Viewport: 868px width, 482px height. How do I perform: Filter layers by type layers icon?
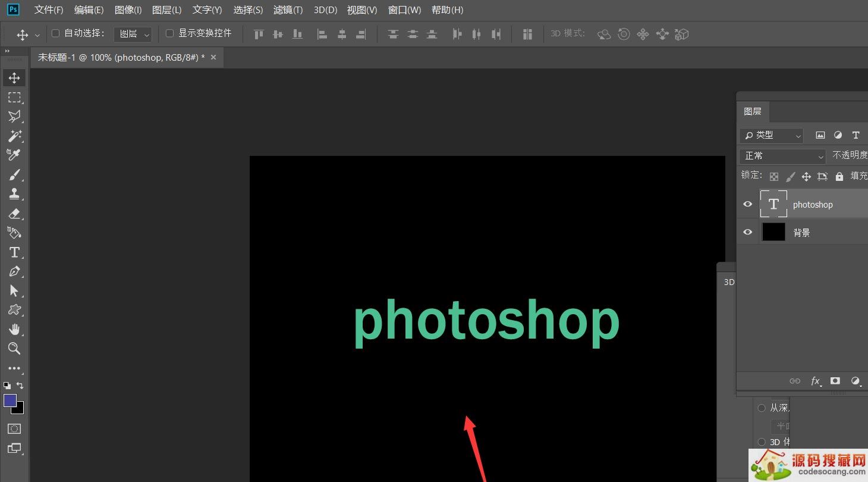point(856,136)
